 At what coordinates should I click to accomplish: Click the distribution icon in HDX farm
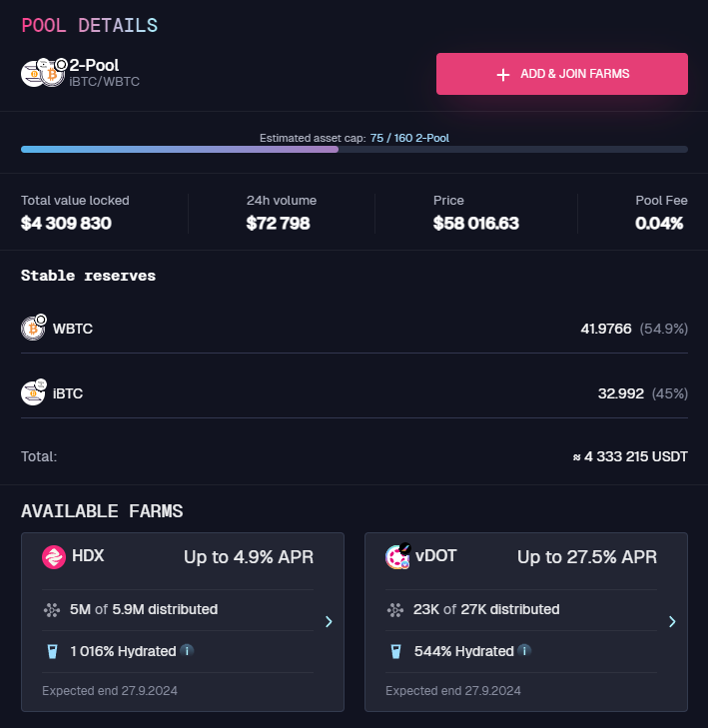pyautogui.click(x=52, y=609)
